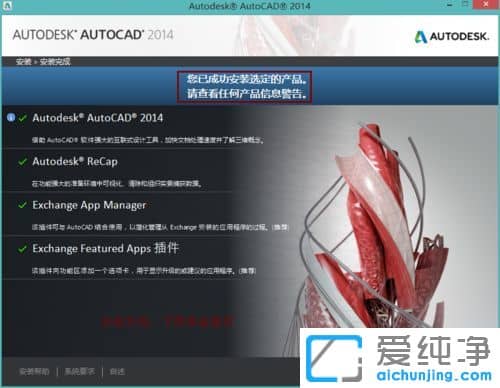Click the green checkmark next to Exchange App Manager
This screenshot has width=500, height=388.
click(x=23, y=205)
